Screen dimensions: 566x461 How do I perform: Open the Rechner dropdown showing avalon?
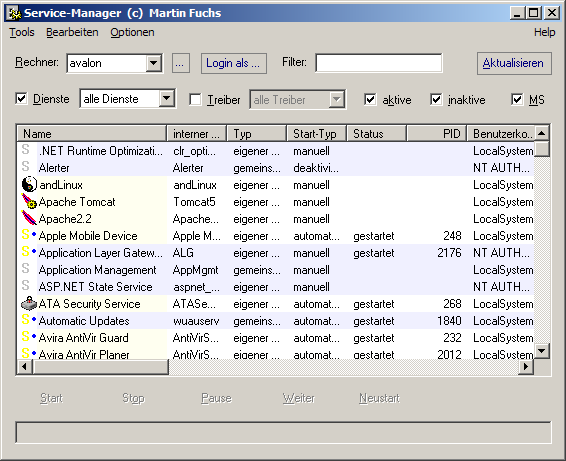click(x=154, y=63)
